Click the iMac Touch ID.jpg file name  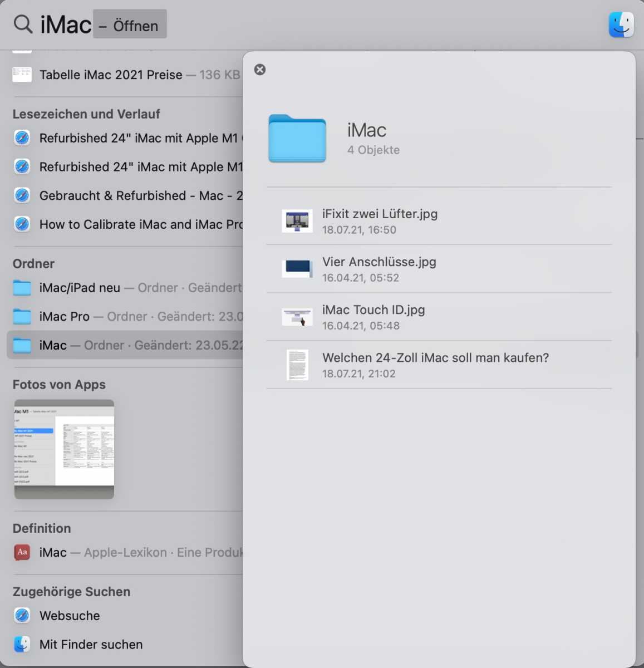click(x=373, y=310)
